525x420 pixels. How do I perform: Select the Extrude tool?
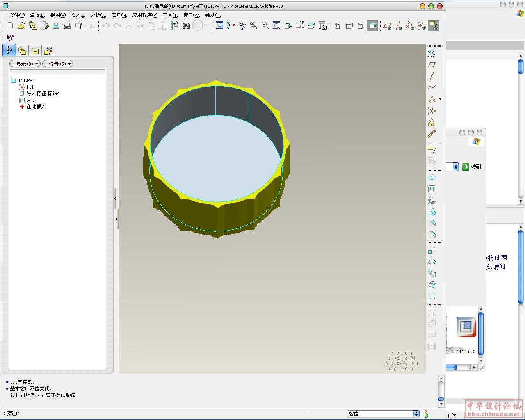click(x=431, y=250)
